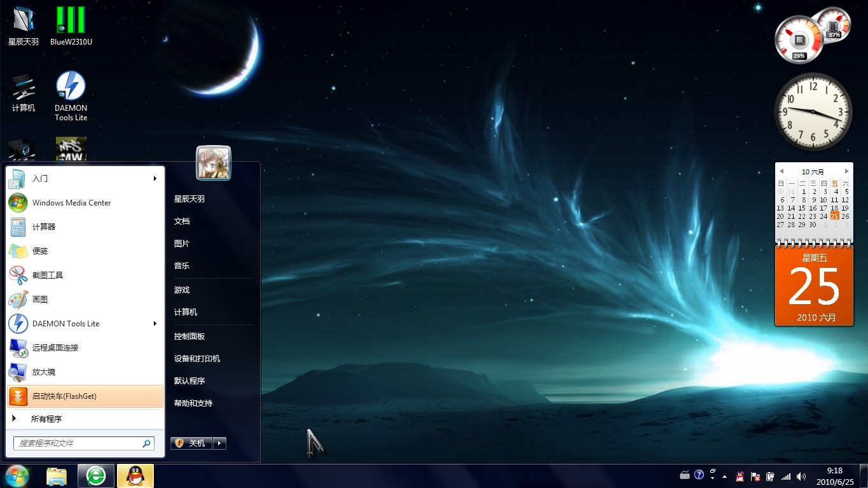The width and height of the screenshot is (868, 488).
Task: Go to the next month in the calendar gadget
Action: tap(846, 171)
